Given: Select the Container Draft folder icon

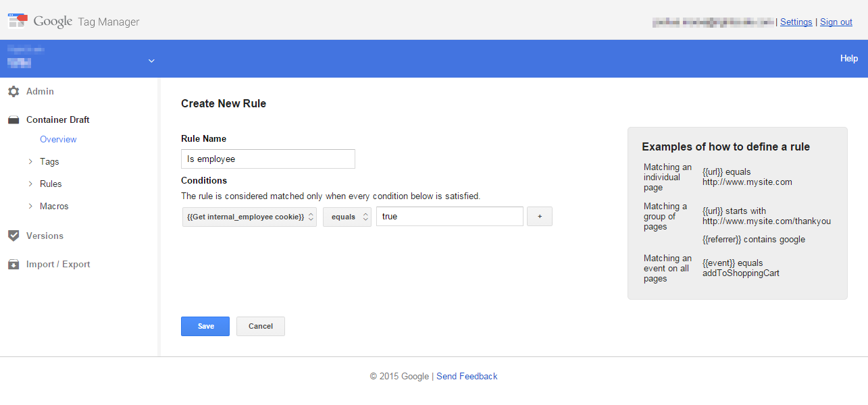Looking at the screenshot, I should [14, 119].
